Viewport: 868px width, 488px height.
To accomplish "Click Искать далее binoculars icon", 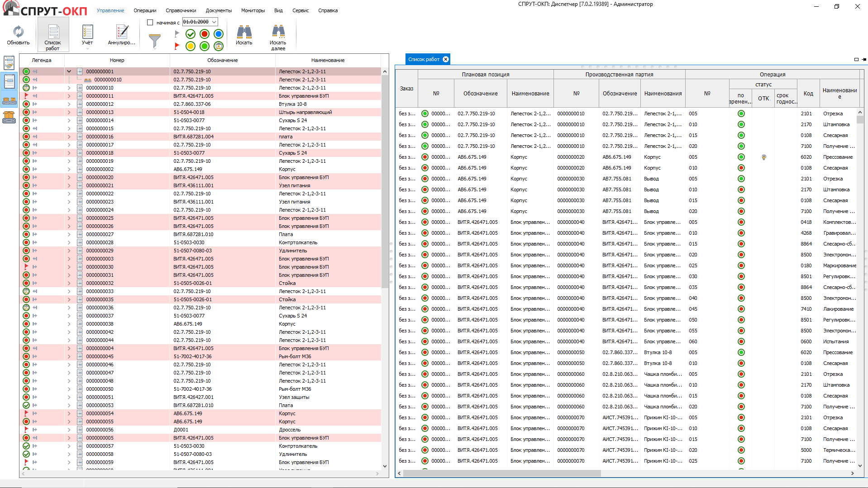I will tap(278, 32).
